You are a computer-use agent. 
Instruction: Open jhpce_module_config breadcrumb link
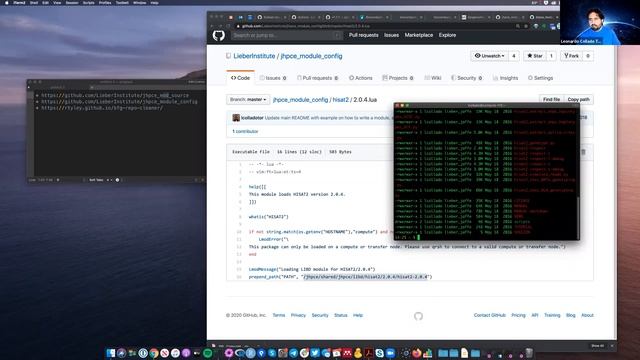[300, 100]
